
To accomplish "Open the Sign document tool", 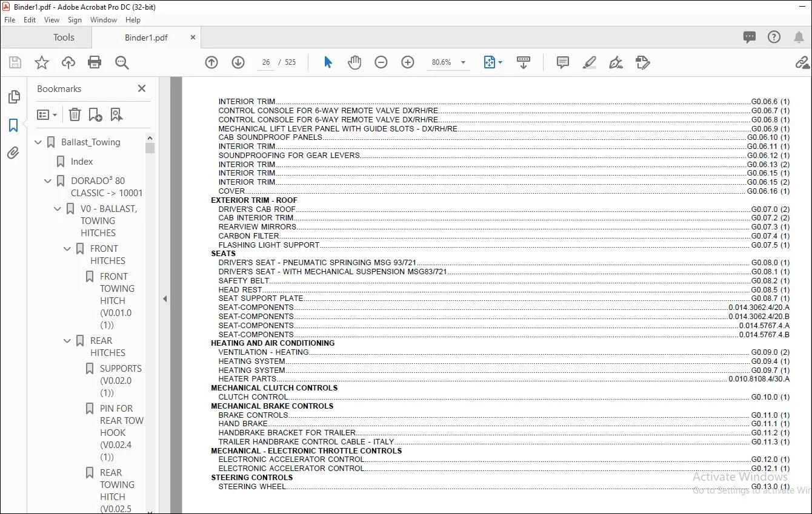I will (x=616, y=62).
